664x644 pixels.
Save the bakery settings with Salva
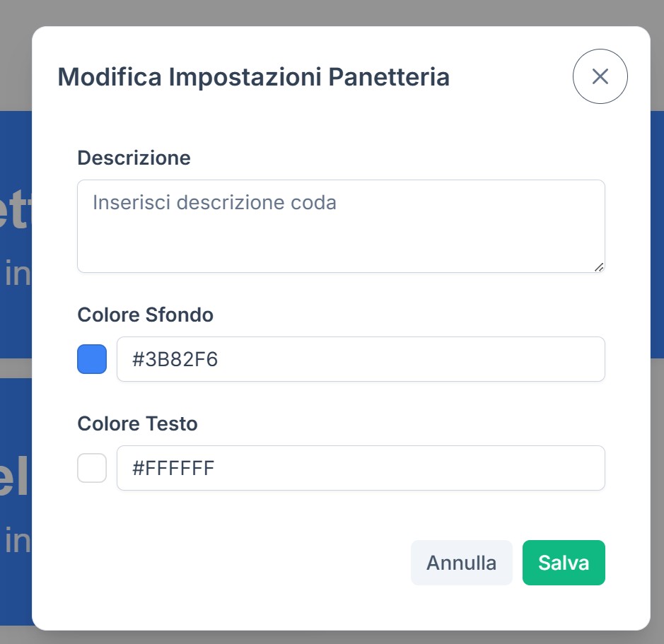pos(564,563)
